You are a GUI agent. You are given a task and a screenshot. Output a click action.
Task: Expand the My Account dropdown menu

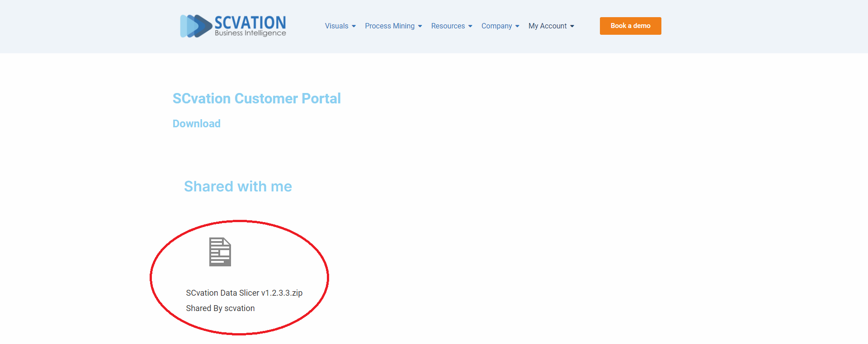click(x=552, y=26)
